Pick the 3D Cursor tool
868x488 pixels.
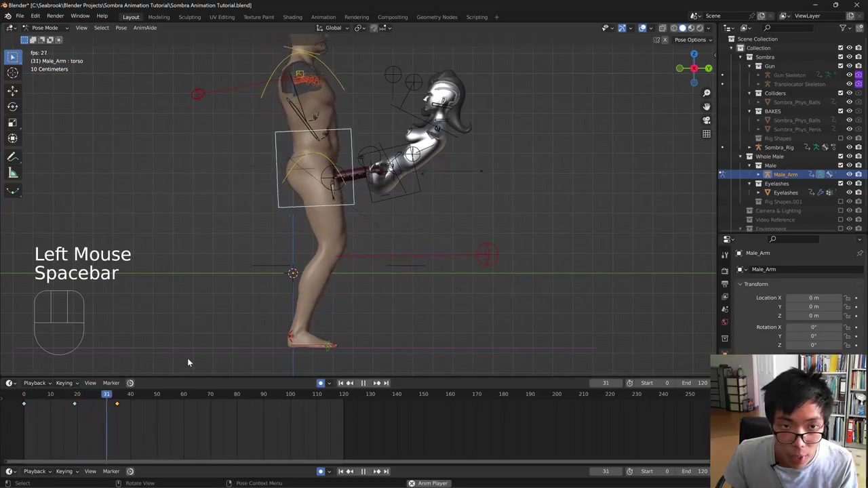point(12,73)
